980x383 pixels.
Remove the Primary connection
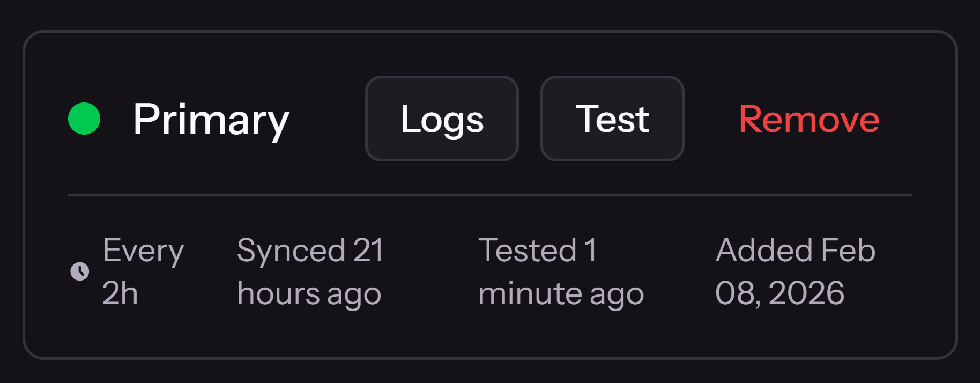(808, 119)
